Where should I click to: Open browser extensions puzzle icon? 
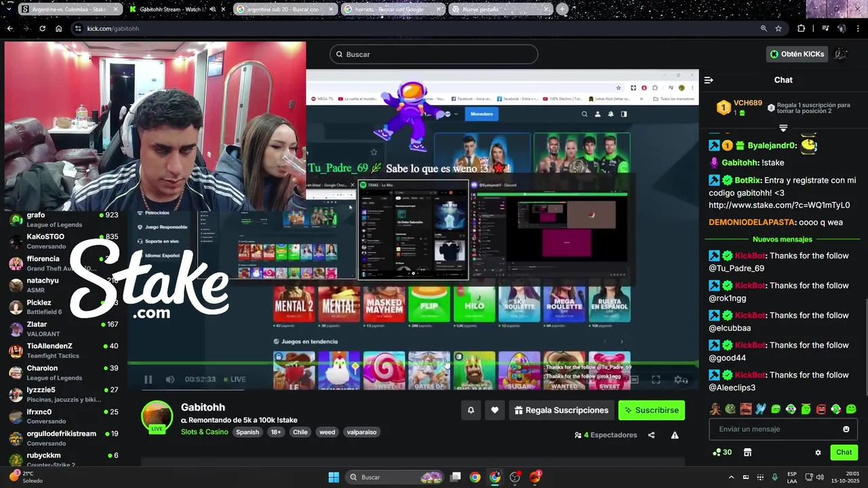(x=802, y=28)
